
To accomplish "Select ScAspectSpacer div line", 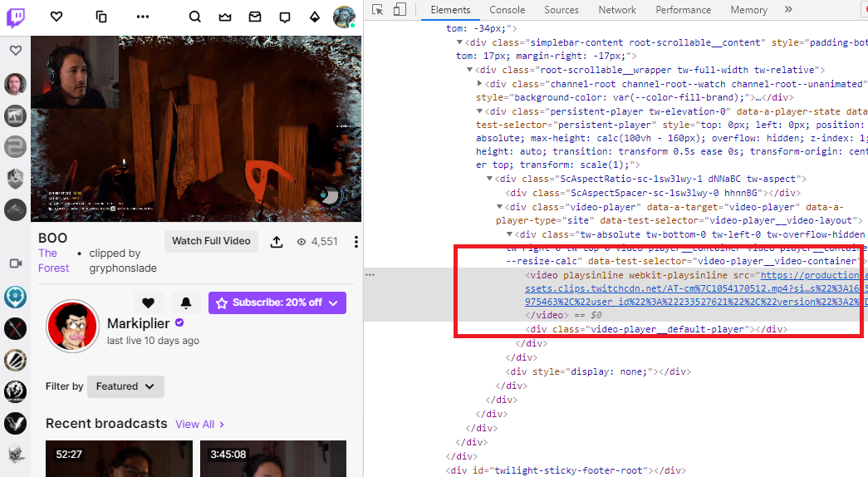I will 653,193.
